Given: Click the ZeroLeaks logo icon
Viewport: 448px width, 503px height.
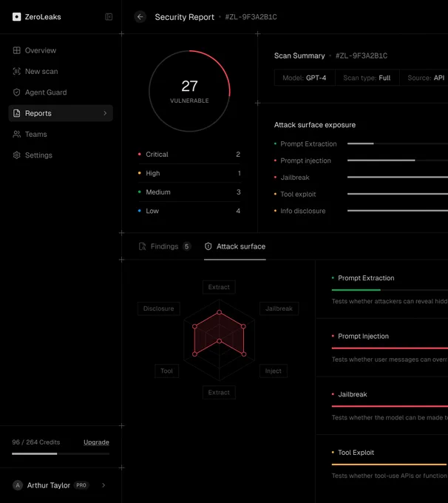Looking at the screenshot, I should coord(17,17).
